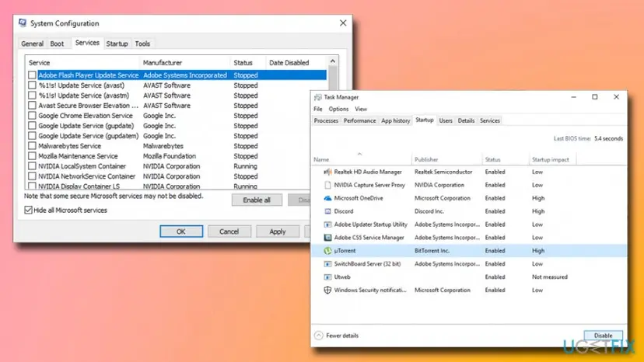Select the Discord Inc. publisher cell
Screen dimensions: 644x362
tap(429, 211)
